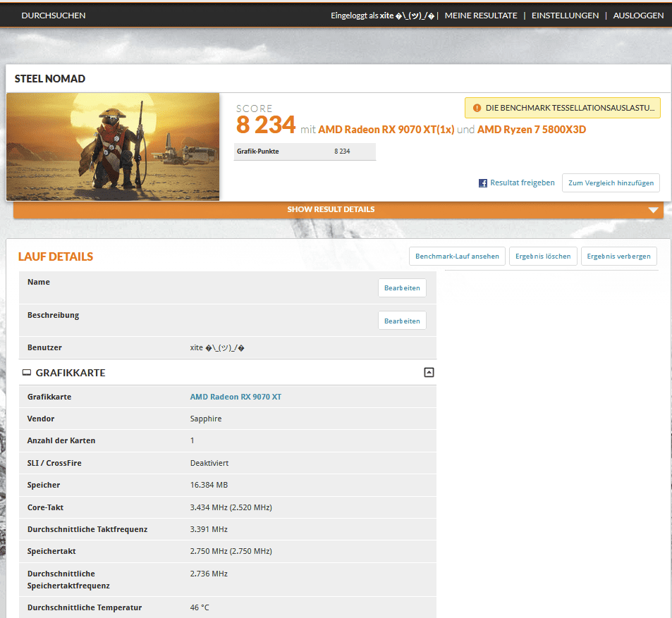The image size is (672, 618).
Task: Click temperature value 46 °C
Action: coord(200,607)
